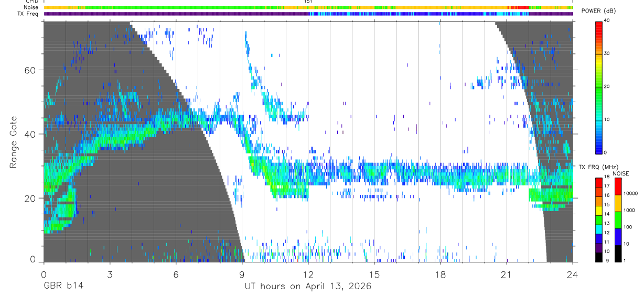Image resolution: width=644 pixels, height=297 pixels.
Task: Click the x-axis tick label '12'
Action: click(x=308, y=274)
